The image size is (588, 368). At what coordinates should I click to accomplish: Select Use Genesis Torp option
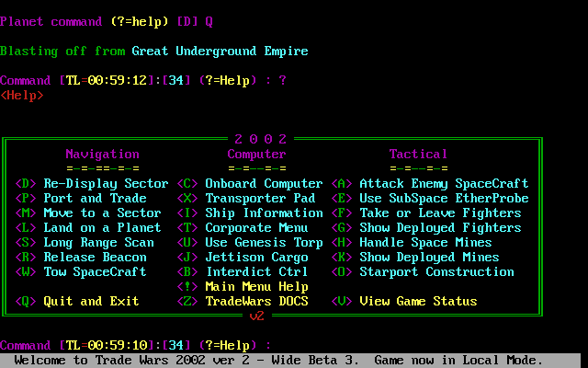click(250, 243)
